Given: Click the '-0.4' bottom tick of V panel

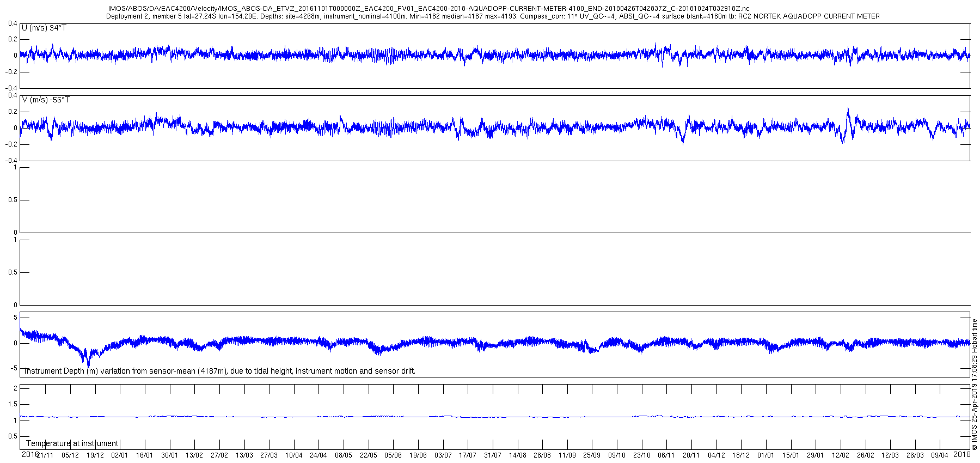Looking at the screenshot, I should [x=11, y=161].
